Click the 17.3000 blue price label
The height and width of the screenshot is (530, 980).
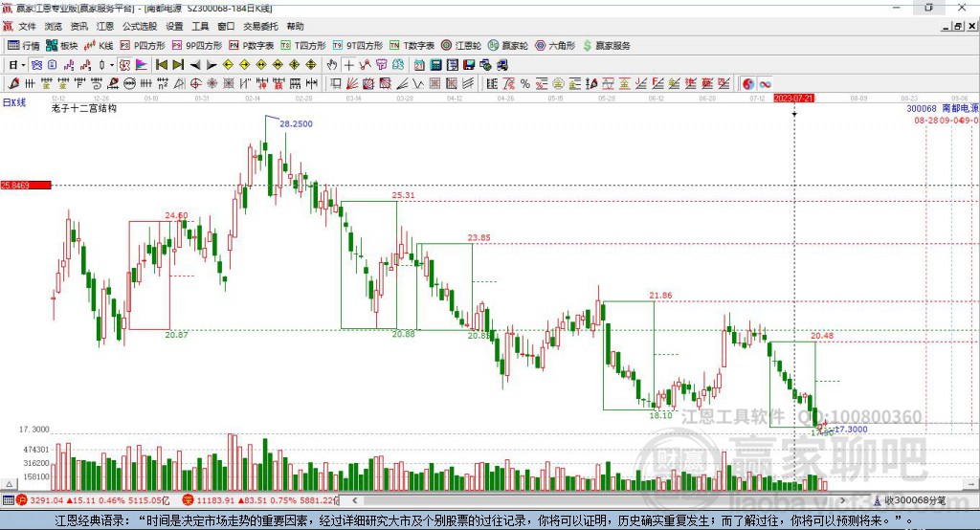coord(851,430)
